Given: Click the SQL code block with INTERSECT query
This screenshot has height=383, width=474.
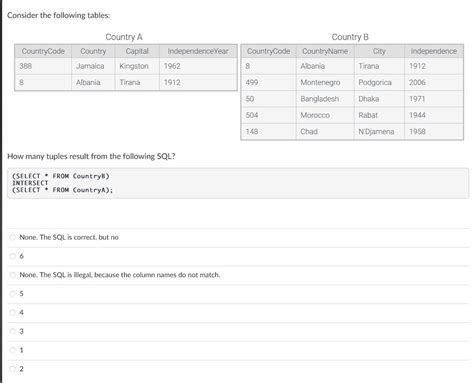Looking at the screenshot, I should [238, 183].
